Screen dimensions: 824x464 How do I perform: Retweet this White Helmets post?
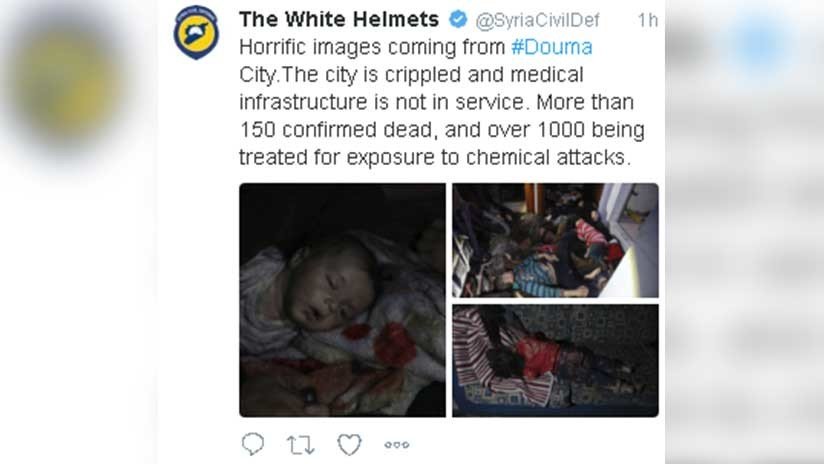click(301, 445)
